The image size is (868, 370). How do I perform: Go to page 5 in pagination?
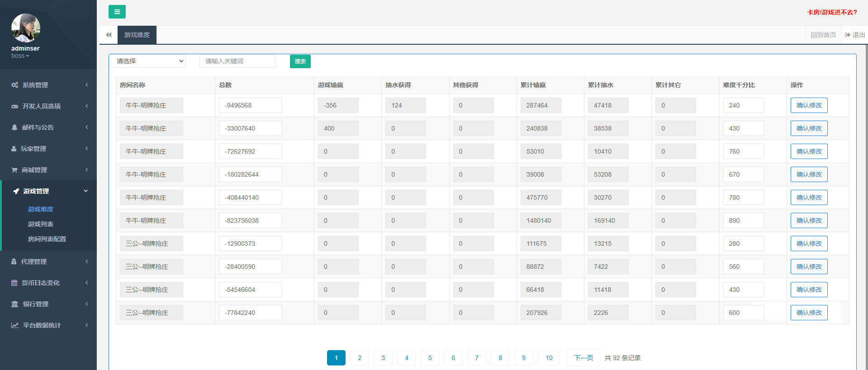(x=430, y=358)
